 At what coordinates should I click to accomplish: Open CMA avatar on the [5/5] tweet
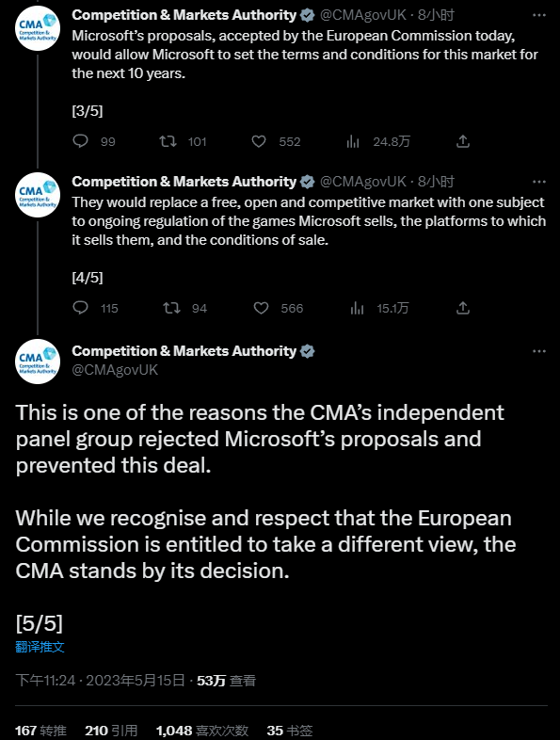(38, 361)
